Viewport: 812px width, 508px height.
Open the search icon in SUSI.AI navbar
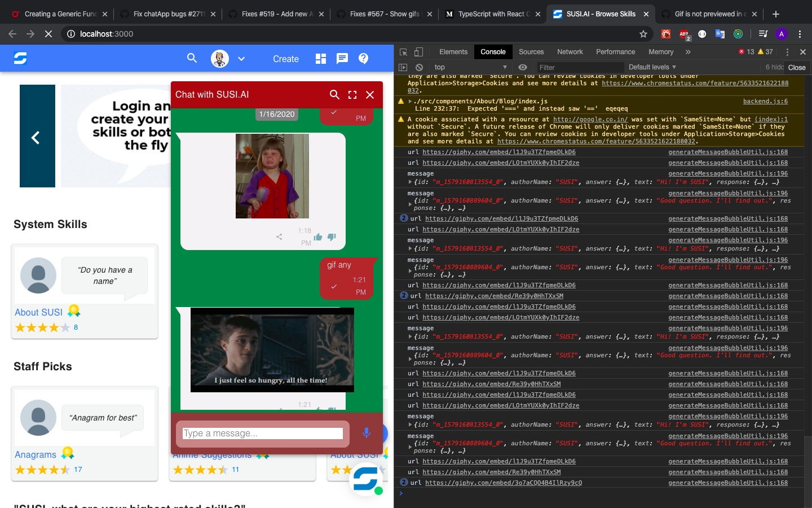click(x=192, y=58)
